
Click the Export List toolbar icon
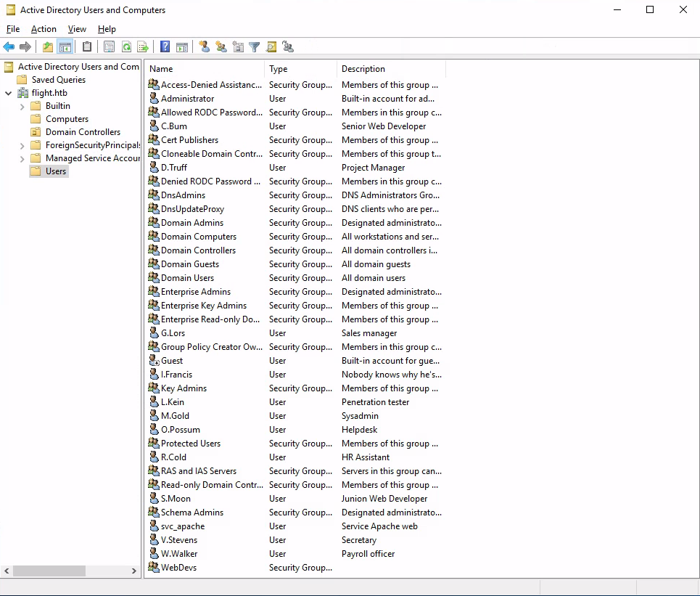[x=143, y=47]
